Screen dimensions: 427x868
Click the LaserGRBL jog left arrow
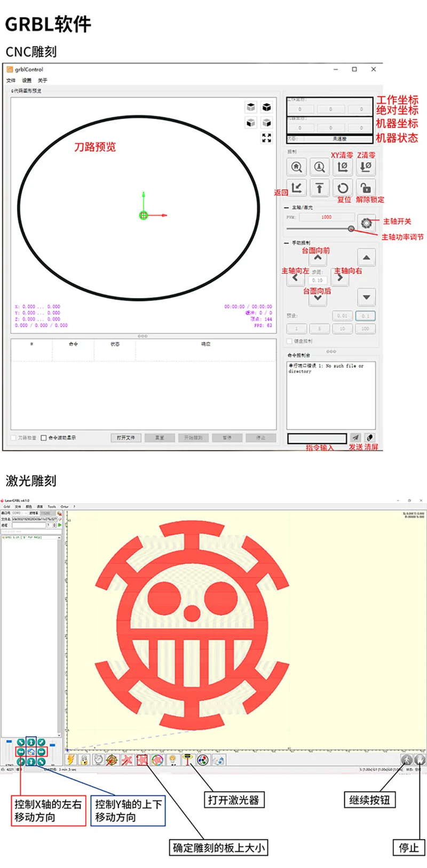point(20,752)
